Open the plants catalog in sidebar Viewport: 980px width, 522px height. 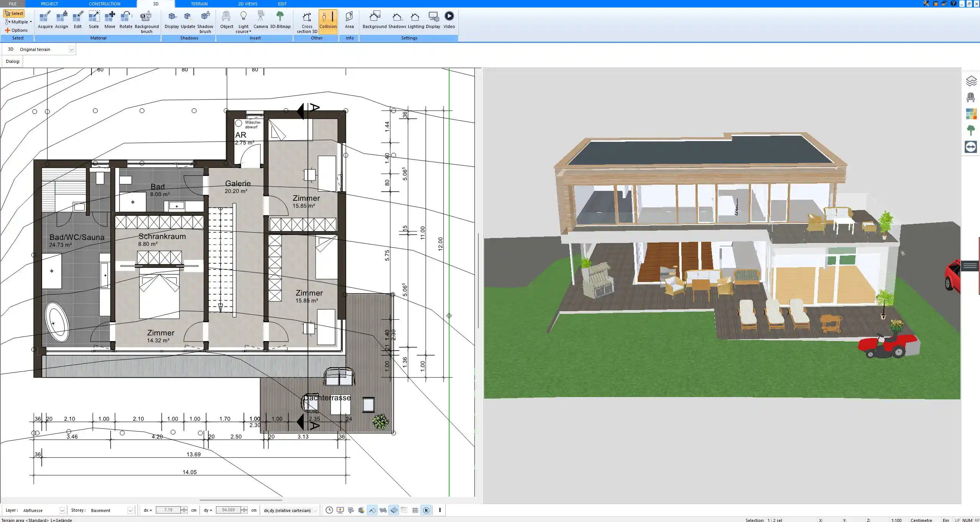point(971,130)
